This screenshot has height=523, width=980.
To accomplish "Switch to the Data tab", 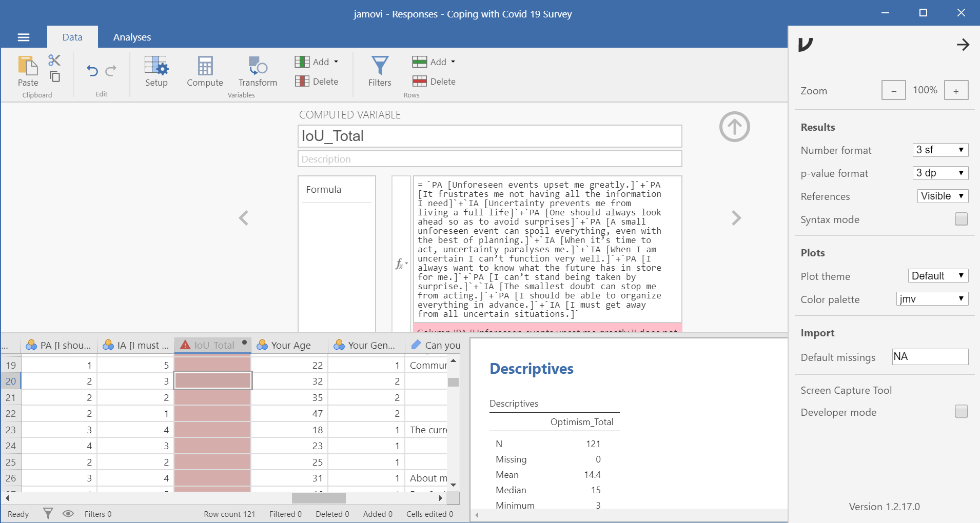I will tap(72, 37).
